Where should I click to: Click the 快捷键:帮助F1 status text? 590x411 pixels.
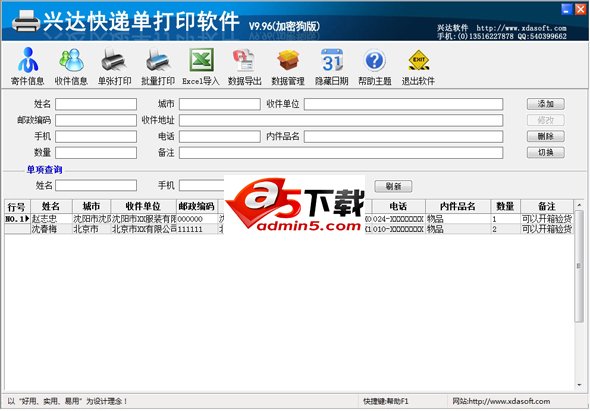click(385, 401)
